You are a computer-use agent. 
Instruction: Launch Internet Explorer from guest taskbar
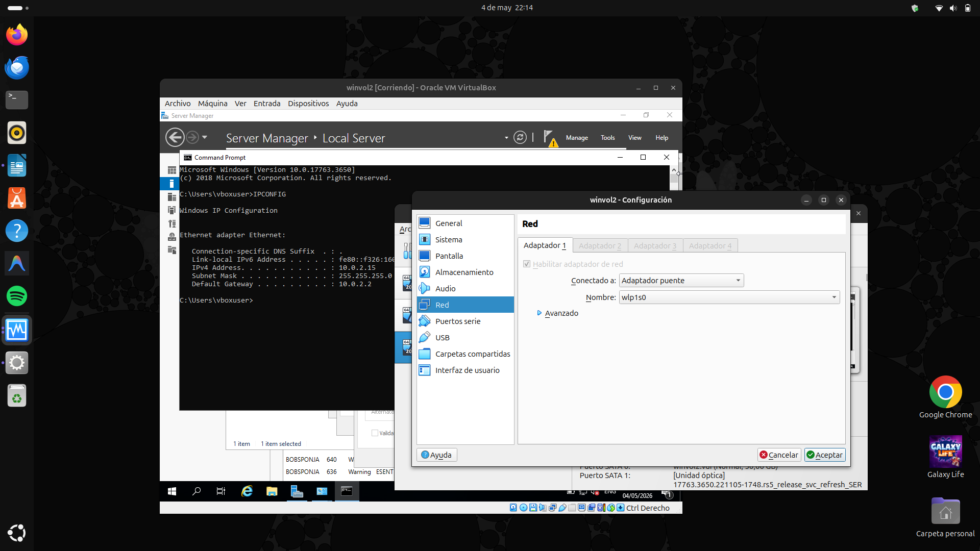(x=247, y=491)
